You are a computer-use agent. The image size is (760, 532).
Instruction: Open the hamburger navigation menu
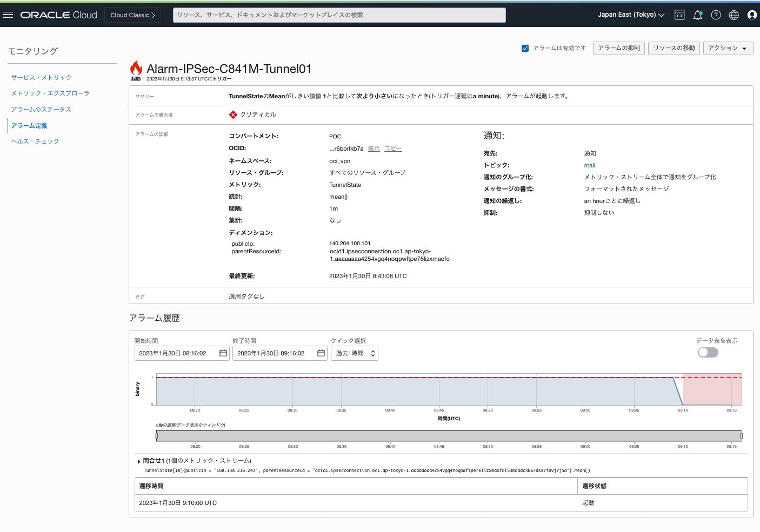click(x=8, y=15)
